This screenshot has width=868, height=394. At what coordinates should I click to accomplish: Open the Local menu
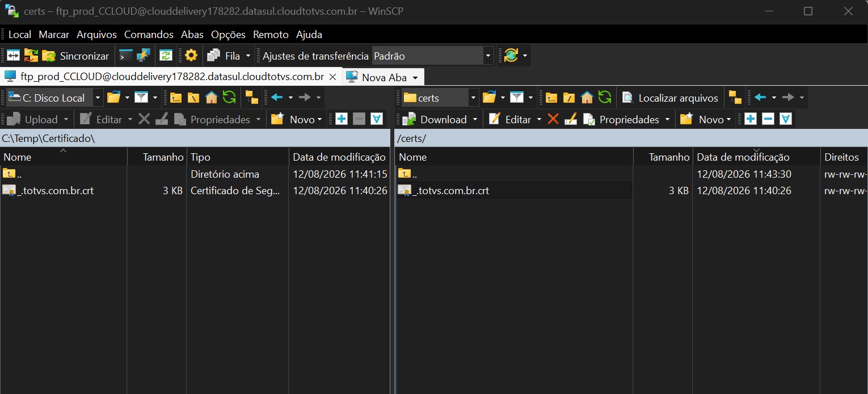(20, 35)
